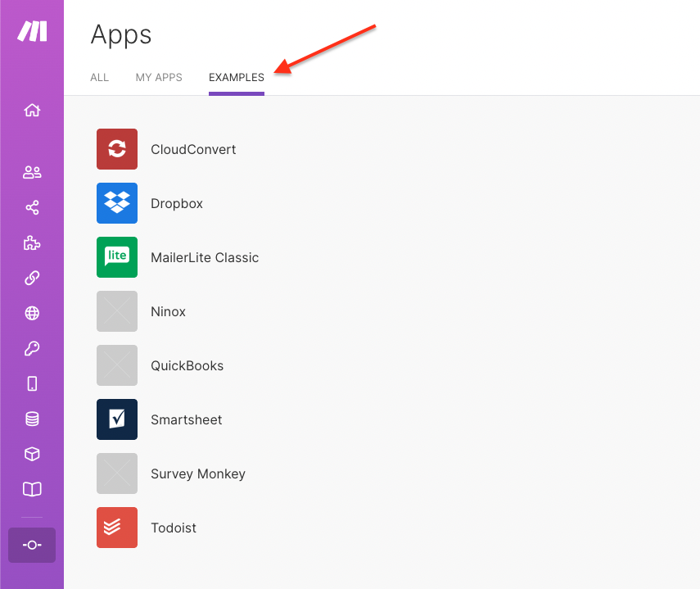
Task: Open MailerLite Classic app name
Action: click(x=205, y=258)
